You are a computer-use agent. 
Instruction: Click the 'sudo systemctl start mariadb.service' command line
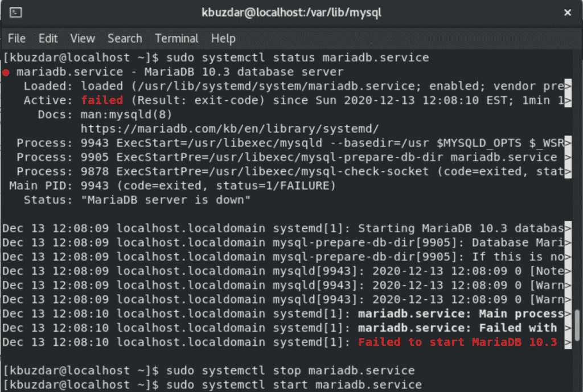coord(294,385)
